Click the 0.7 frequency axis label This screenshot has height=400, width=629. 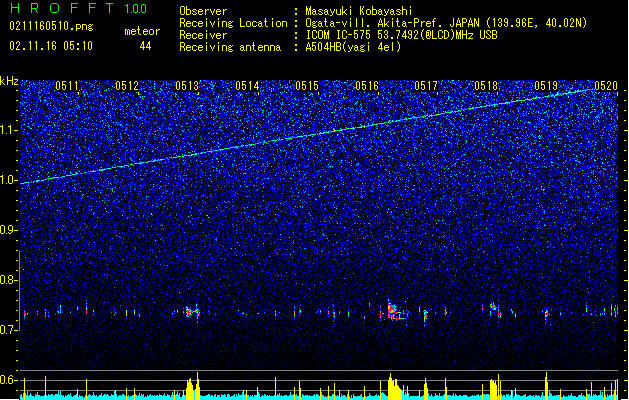(9, 330)
